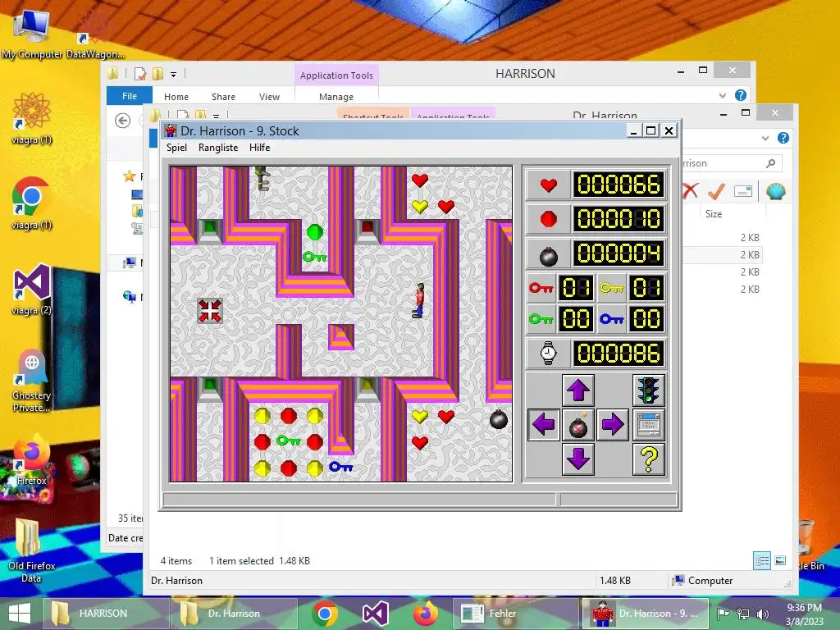Click the yellow question mark help button
The image size is (840, 630).
click(x=649, y=459)
